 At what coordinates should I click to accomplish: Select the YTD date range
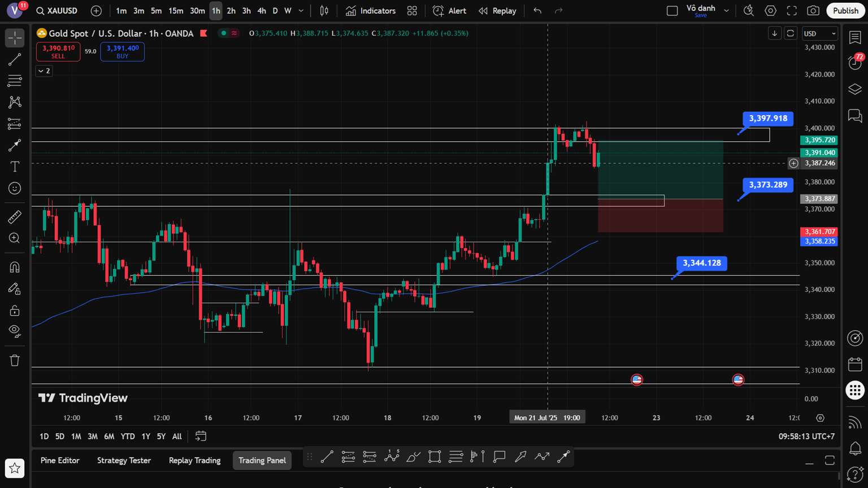128,436
